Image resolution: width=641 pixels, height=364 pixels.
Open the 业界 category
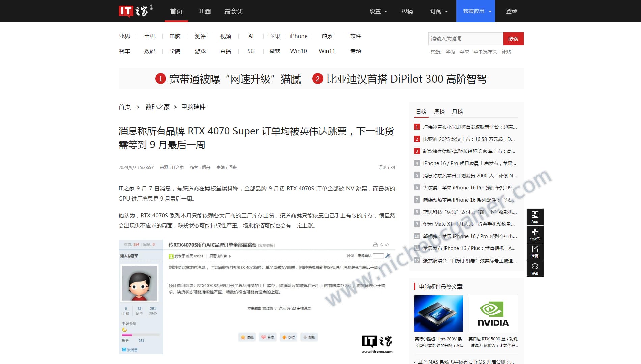pos(124,36)
